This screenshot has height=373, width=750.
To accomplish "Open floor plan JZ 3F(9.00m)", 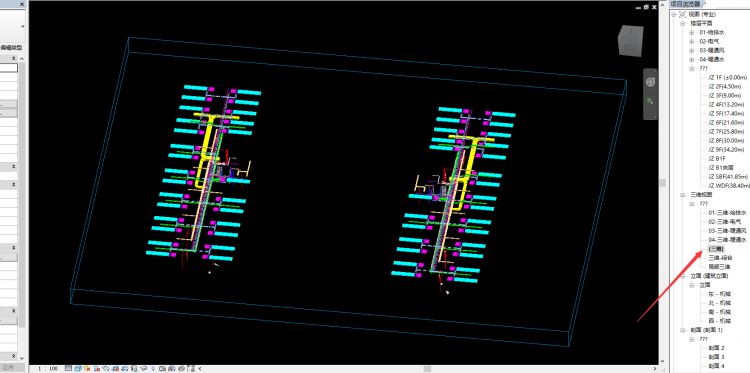I will click(x=725, y=96).
